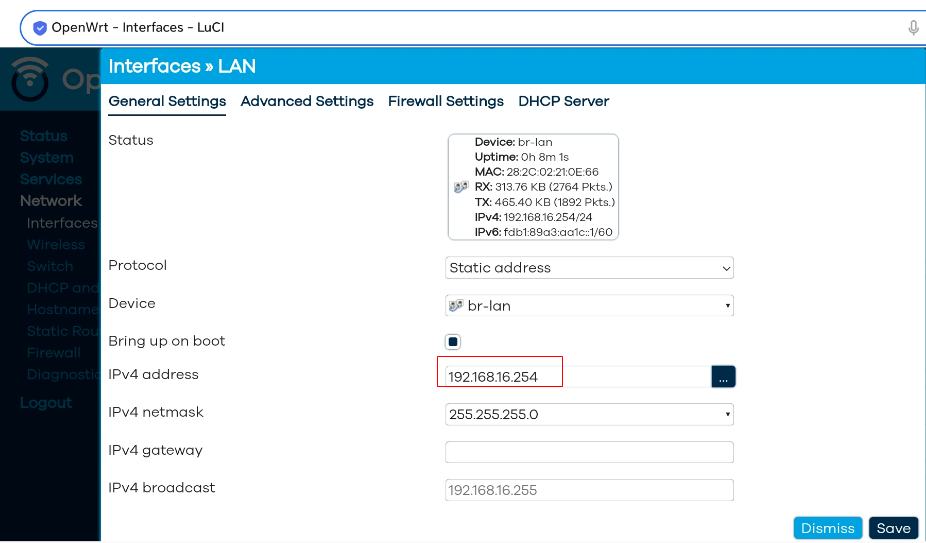The height and width of the screenshot is (543, 926).
Task: Click the MAC address 28:2C:02:21:0E:66
Action: pos(552,172)
